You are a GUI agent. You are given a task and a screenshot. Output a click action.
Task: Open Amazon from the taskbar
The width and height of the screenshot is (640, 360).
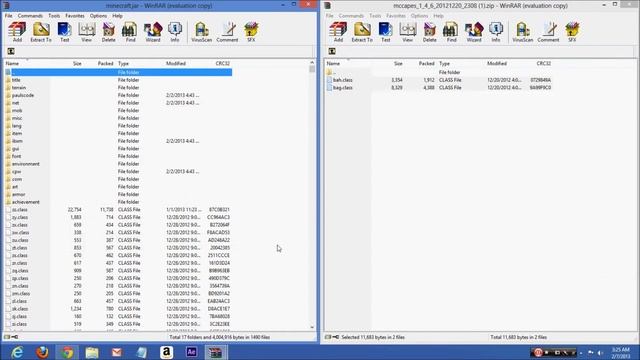[167, 352]
